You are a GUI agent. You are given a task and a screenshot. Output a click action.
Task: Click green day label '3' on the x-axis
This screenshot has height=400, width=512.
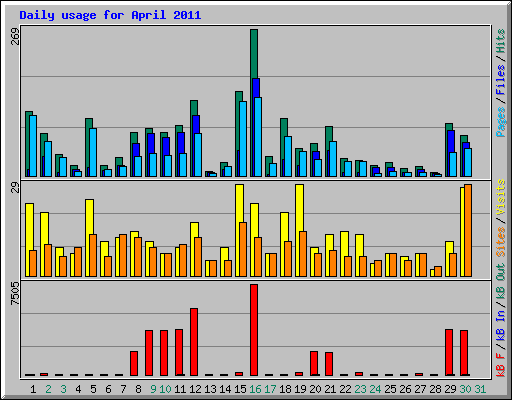pos(63,389)
